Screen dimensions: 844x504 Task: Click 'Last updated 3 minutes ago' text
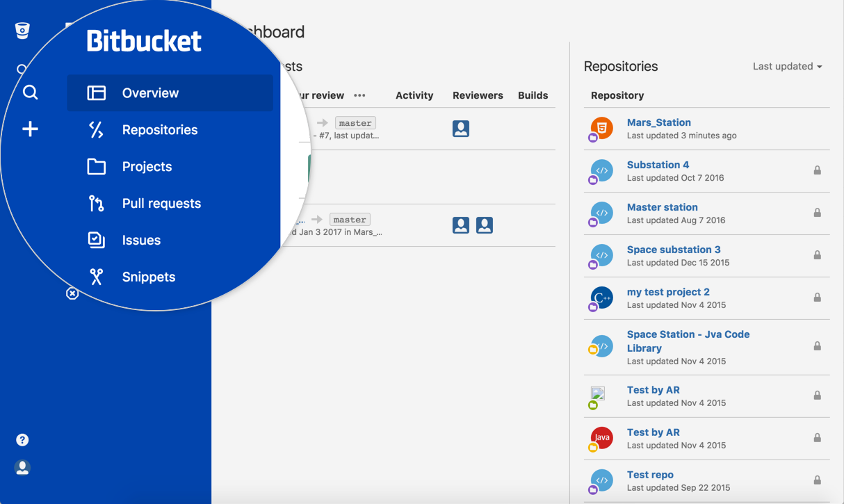[x=681, y=136]
